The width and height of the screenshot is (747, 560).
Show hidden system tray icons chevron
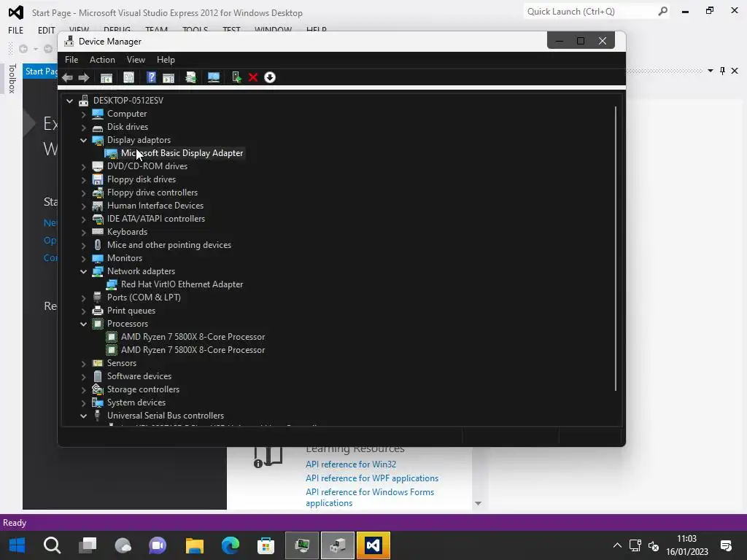[617, 545]
